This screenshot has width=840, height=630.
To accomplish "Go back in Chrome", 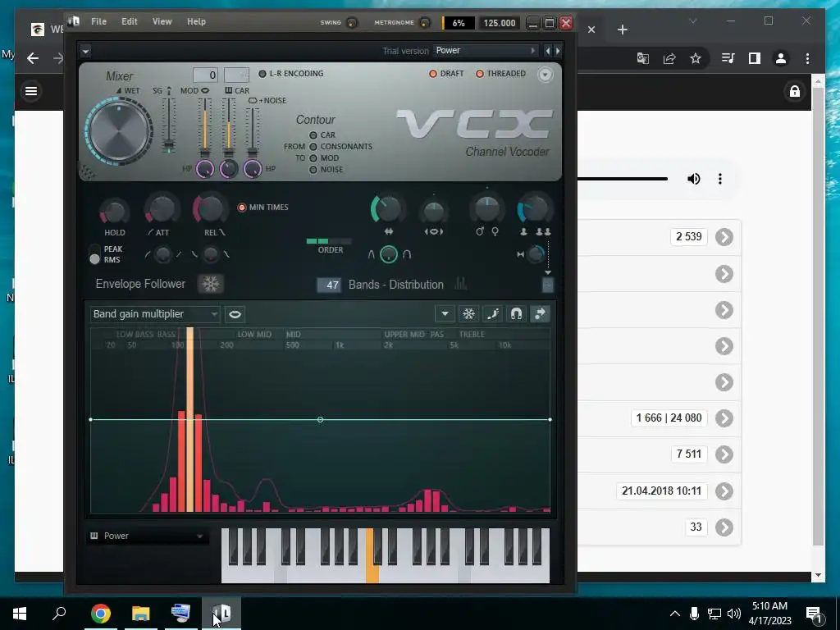I will pos(33,58).
